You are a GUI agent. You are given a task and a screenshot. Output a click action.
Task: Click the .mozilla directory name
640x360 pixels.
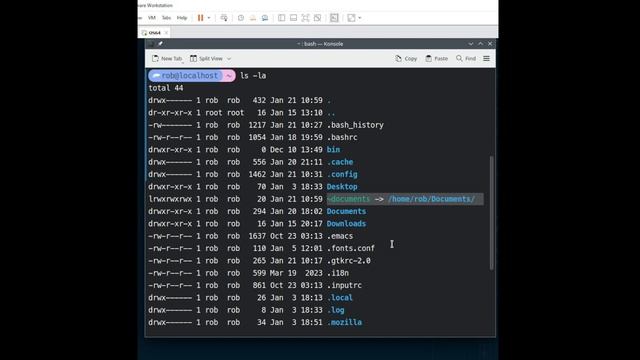[344, 322]
